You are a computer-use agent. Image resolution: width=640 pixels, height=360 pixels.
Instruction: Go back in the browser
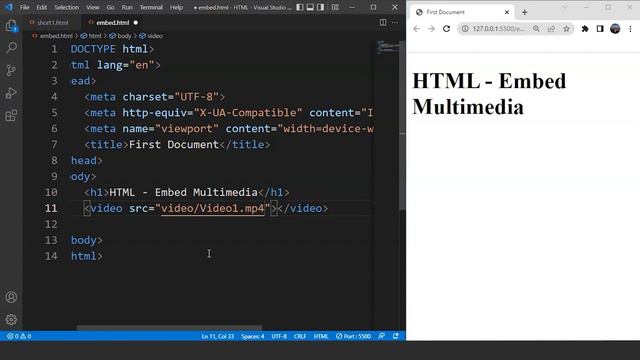pos(416,29)
